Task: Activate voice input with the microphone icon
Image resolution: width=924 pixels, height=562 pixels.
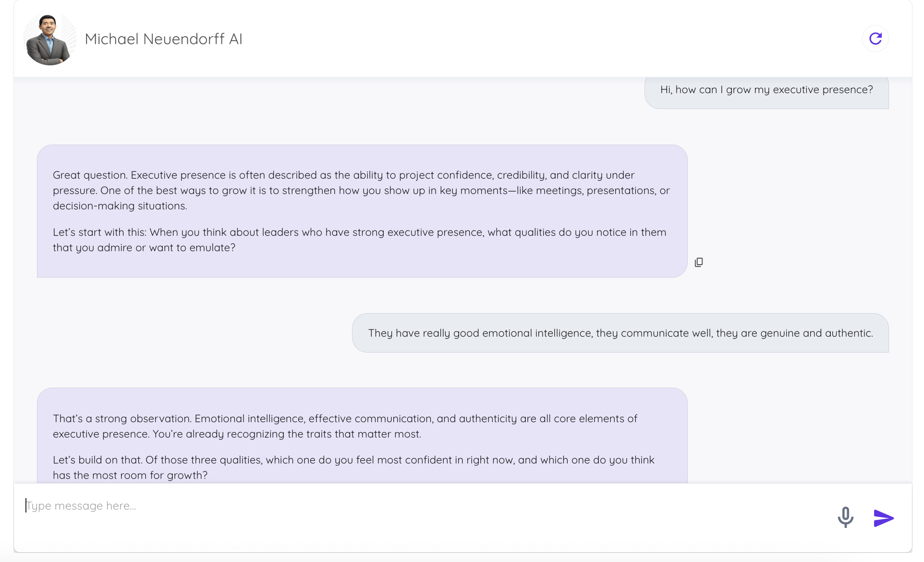Action: (846, 518)
